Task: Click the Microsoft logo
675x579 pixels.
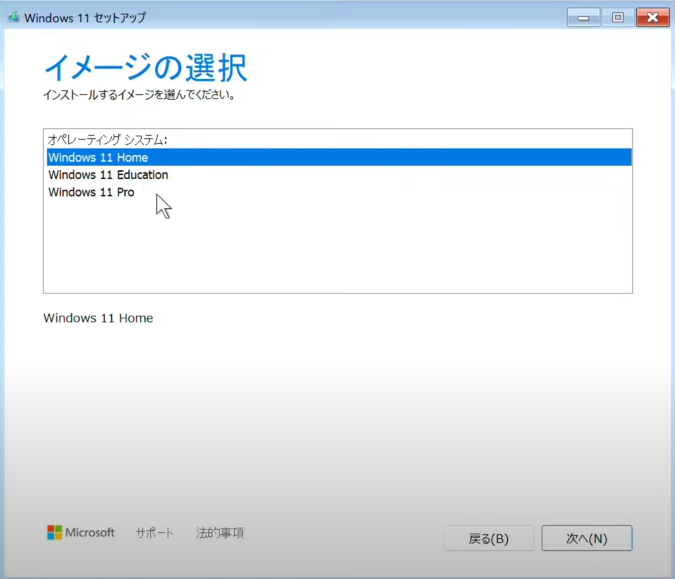Action: 81,533
